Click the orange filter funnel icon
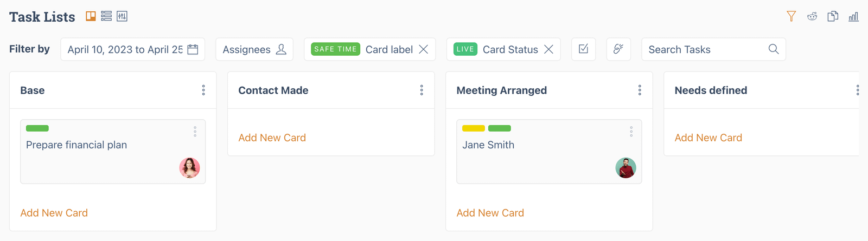Screen dimensions: 868x241 (x=792, y=16)
